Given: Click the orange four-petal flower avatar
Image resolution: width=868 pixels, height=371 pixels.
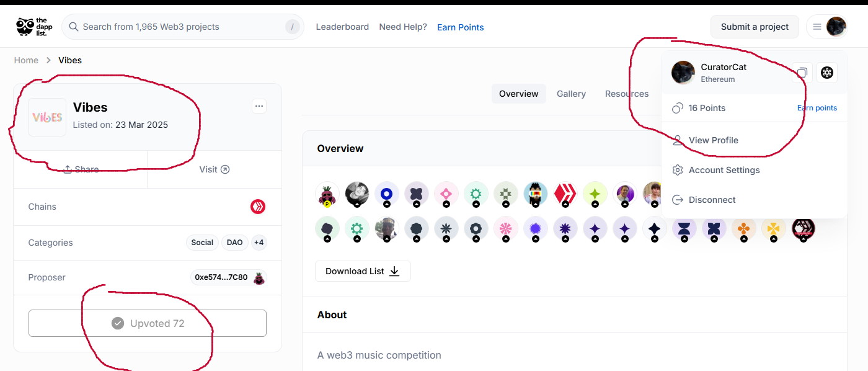Looking at the screenshot, I should pos(744,229).
